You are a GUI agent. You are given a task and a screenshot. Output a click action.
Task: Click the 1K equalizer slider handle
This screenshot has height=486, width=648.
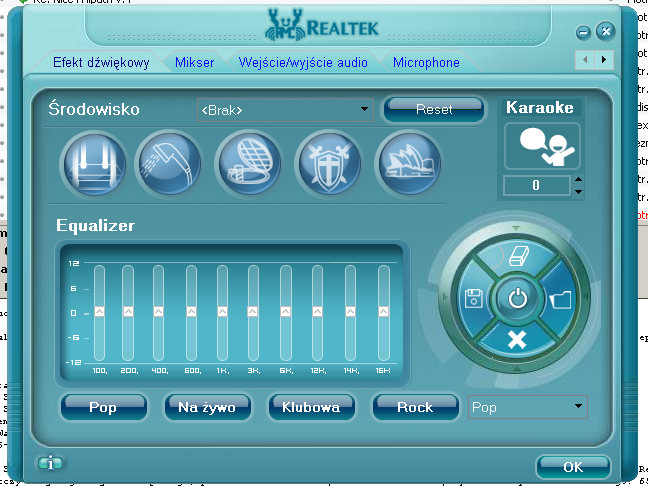coord(223,312)
